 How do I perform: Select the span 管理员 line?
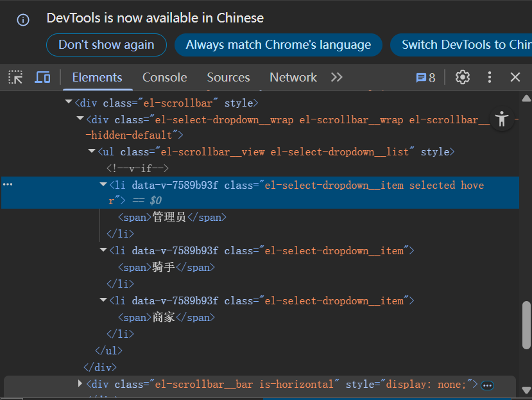click(172, 217)
